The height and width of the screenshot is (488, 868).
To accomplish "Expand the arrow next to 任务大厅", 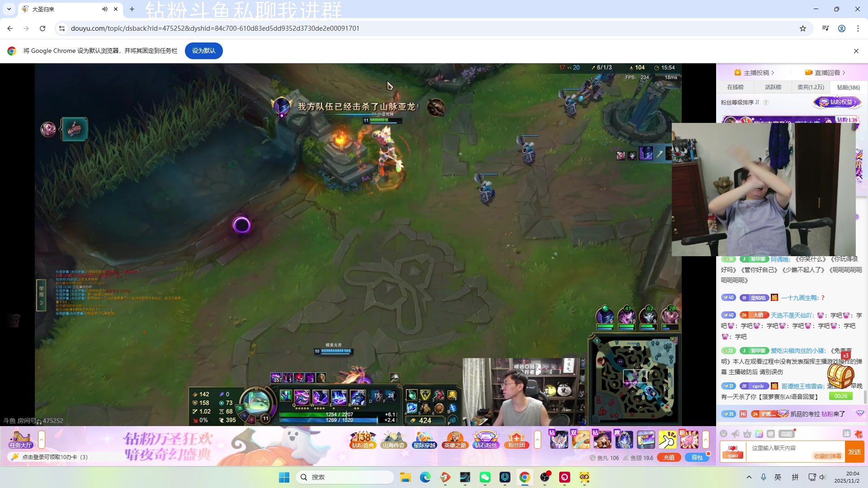I will (x=42, y=439).
